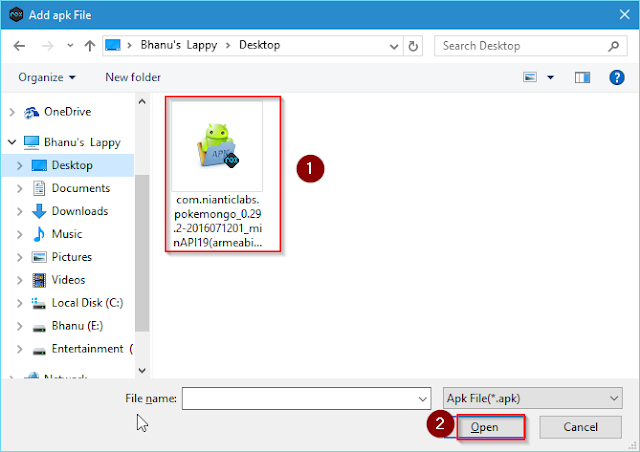Screen dimensions: 640x452
Task: Close the Add apk File dialog
Action: (x=624, y=15)
